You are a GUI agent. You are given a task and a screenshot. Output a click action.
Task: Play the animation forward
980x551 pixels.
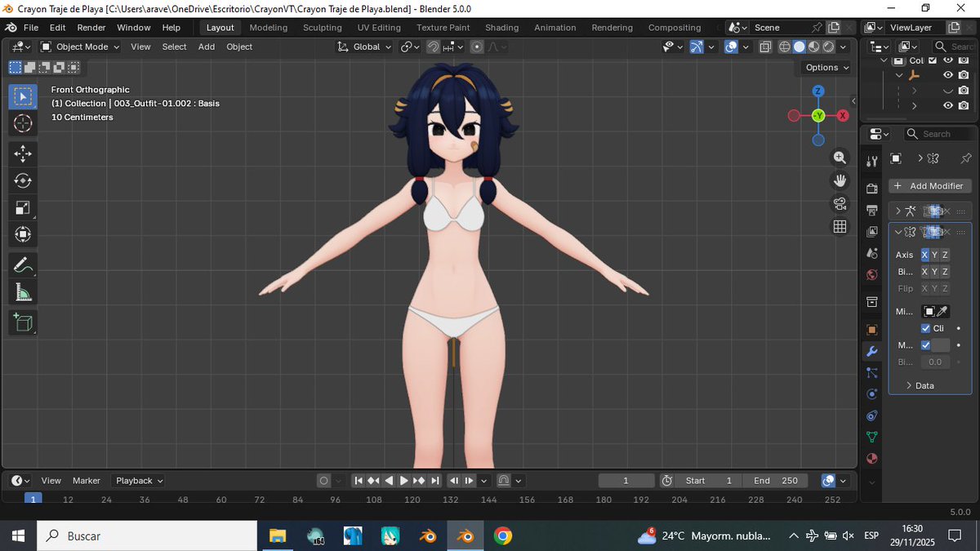click(x=403, y=481)
